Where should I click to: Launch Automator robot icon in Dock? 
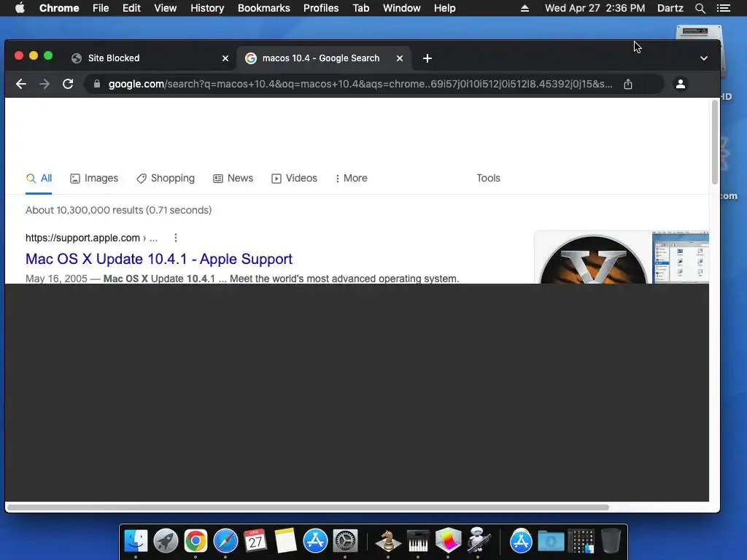478,540
